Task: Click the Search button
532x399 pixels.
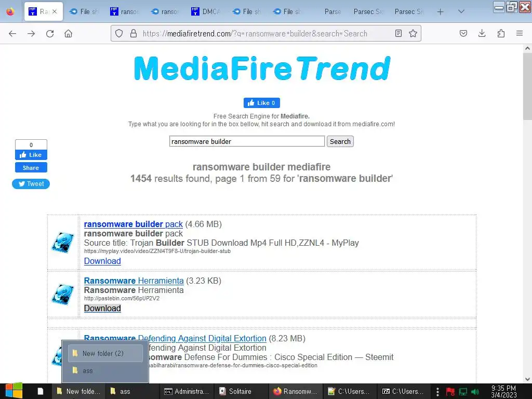Action: 340,141
